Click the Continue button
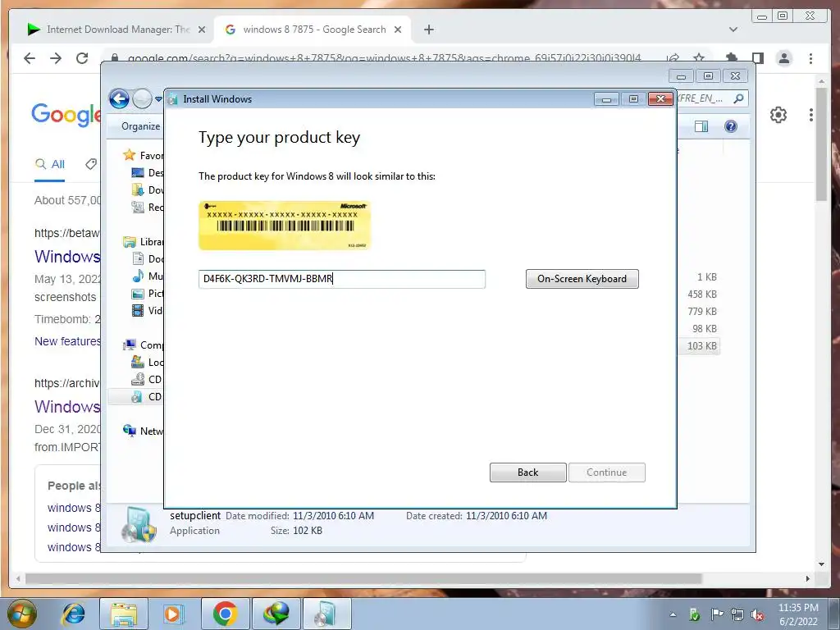 coord(606,472)
